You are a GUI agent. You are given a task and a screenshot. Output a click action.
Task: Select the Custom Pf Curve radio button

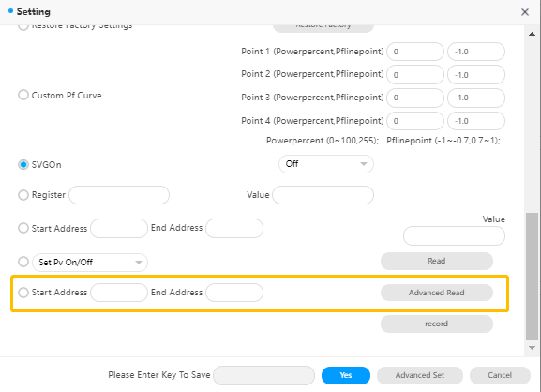tap(23, 95)
